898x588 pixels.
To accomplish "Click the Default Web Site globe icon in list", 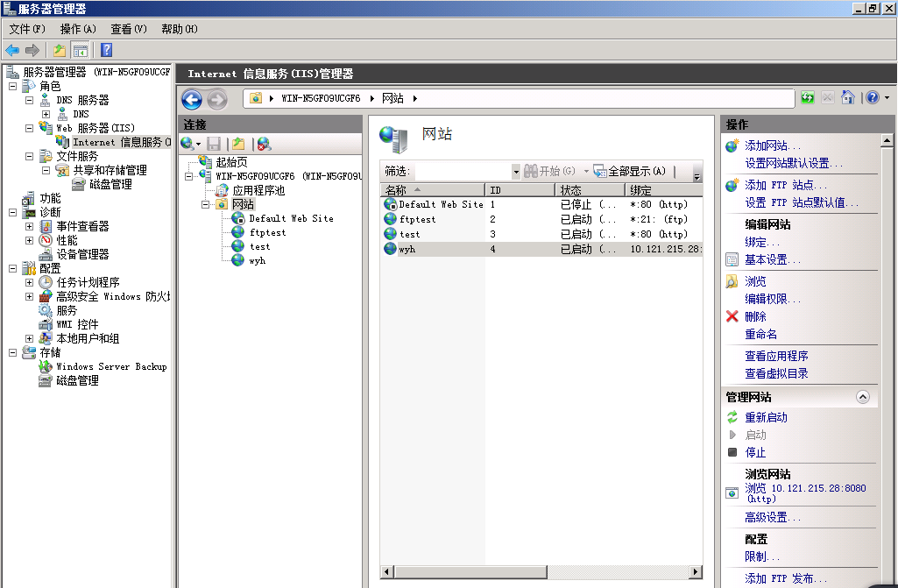I will tap(391, 204).
